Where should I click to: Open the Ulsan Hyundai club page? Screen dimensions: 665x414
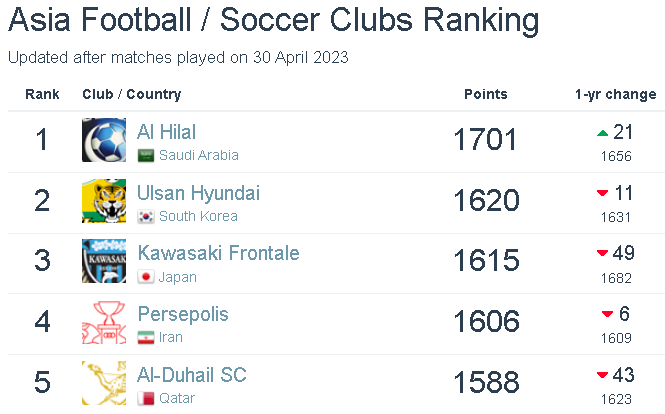(x=199, y=193)
